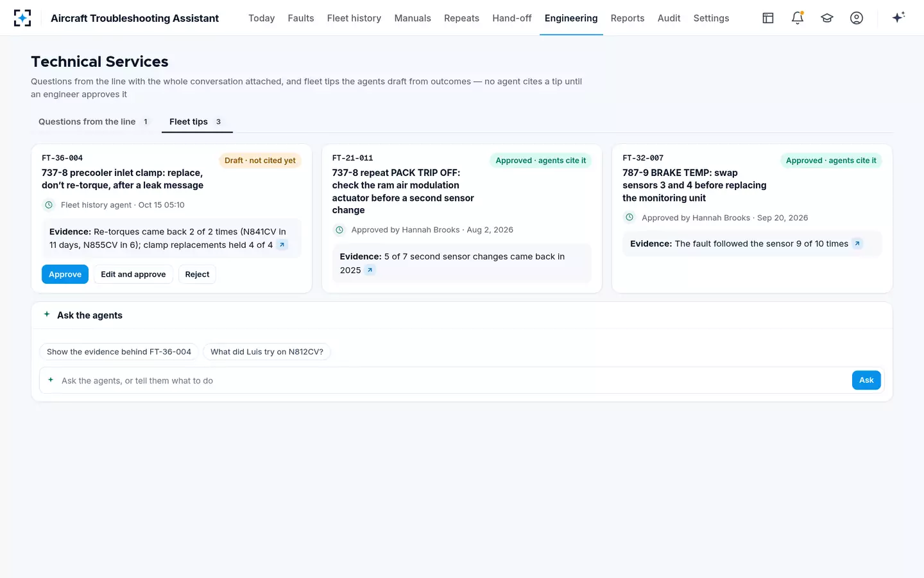Click the 737-8 precooler inlet clamp title
924x578 pixels.
pos(123,179)
